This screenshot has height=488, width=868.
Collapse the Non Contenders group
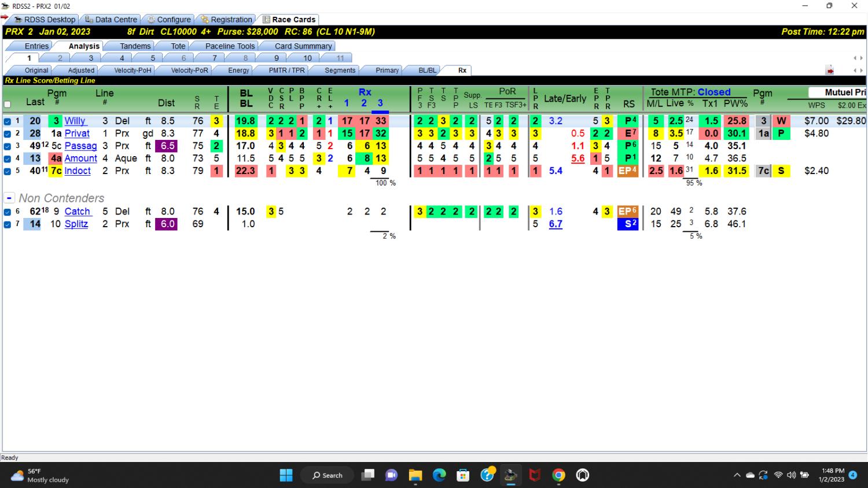click(x=8, y=198)
